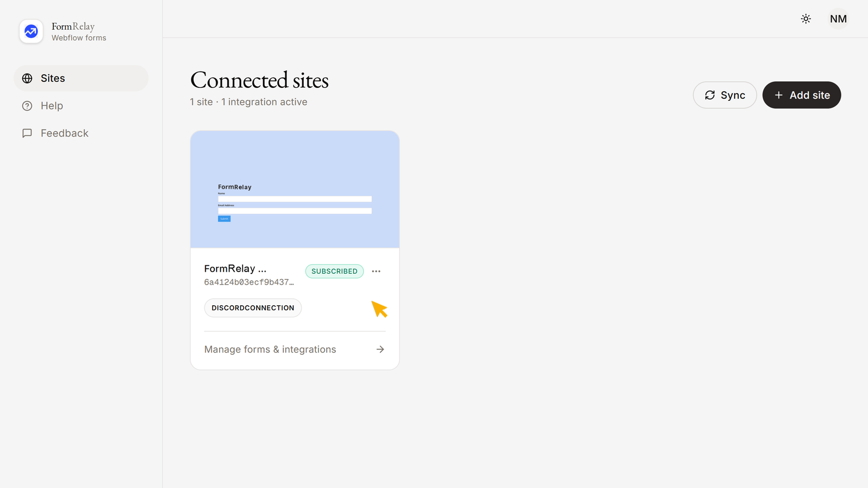
Task: Click the 'Webflow forms' subtitle
Action: (x=79, y=38)
